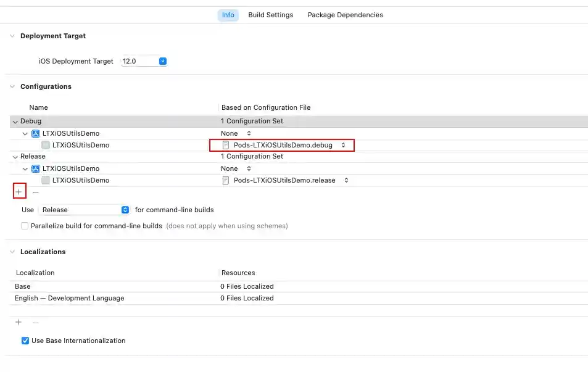Click the project icon under Debug
Image resolution: width=588 pixels, height=372 pixels.
36,133
